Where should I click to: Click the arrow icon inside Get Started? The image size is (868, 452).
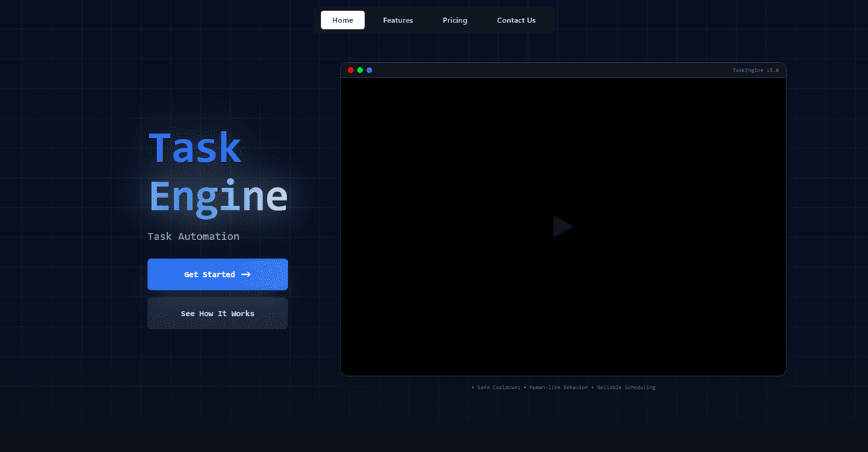246,274
